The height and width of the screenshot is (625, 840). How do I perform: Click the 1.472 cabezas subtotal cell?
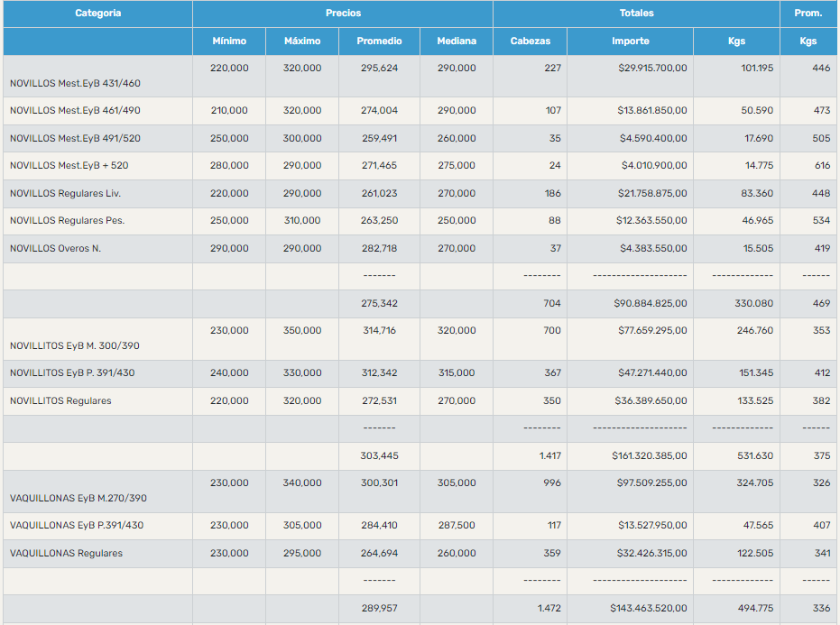549,609
